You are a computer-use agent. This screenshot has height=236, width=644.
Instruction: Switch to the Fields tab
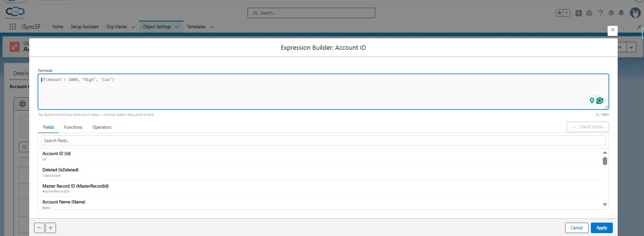pos(48,127)
